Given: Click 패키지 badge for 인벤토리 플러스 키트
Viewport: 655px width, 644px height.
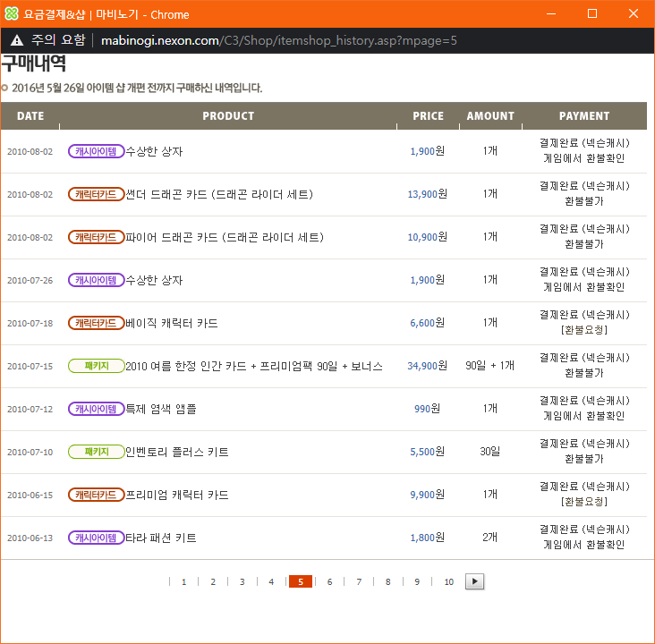Looking at the screenshot, I should click(96, 452).
